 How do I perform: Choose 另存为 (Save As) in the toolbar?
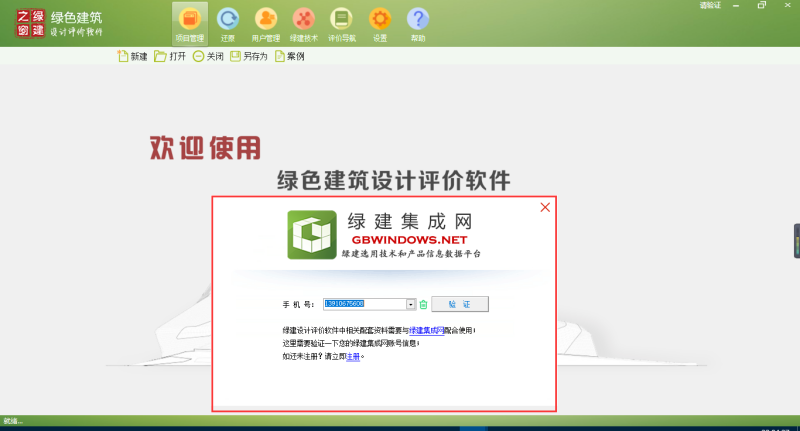coord(249,57)
